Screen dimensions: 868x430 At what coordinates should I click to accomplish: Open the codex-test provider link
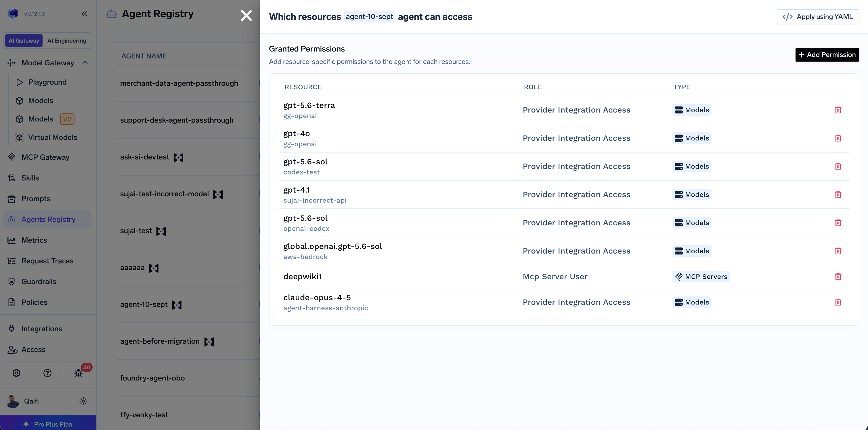pos(301,172)
